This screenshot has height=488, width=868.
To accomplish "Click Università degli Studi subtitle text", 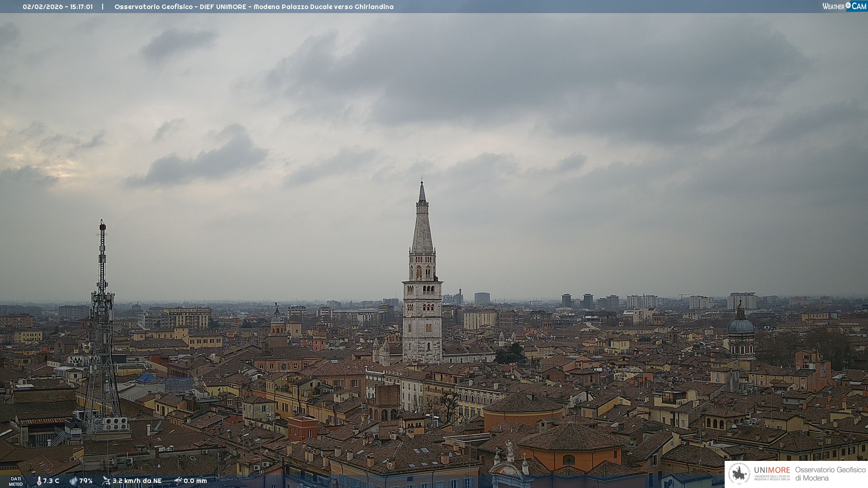I will [x=772, y=478].
